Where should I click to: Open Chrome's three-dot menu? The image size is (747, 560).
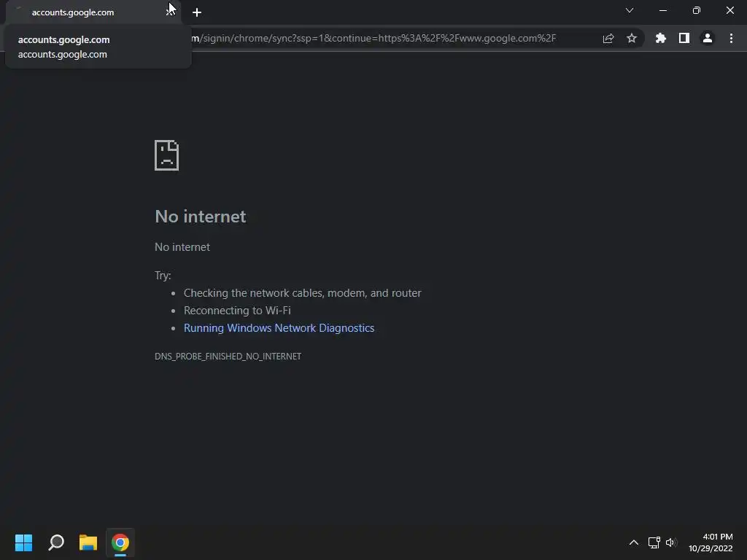coord(731,38)
